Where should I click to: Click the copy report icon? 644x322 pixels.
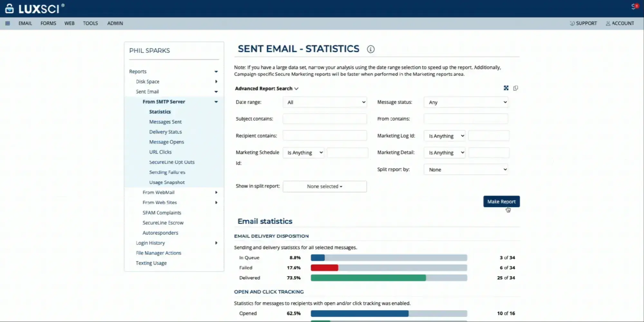515,88
